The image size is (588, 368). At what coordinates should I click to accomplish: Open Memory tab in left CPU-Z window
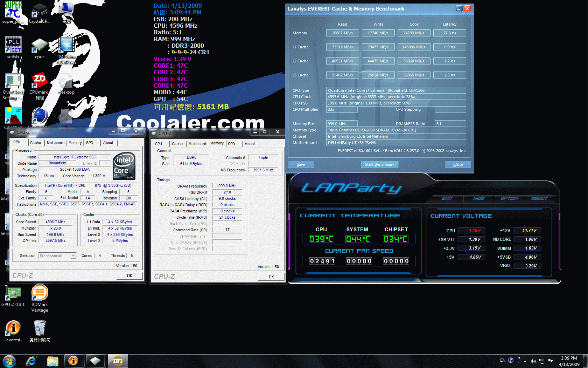(x=75, y=143)
